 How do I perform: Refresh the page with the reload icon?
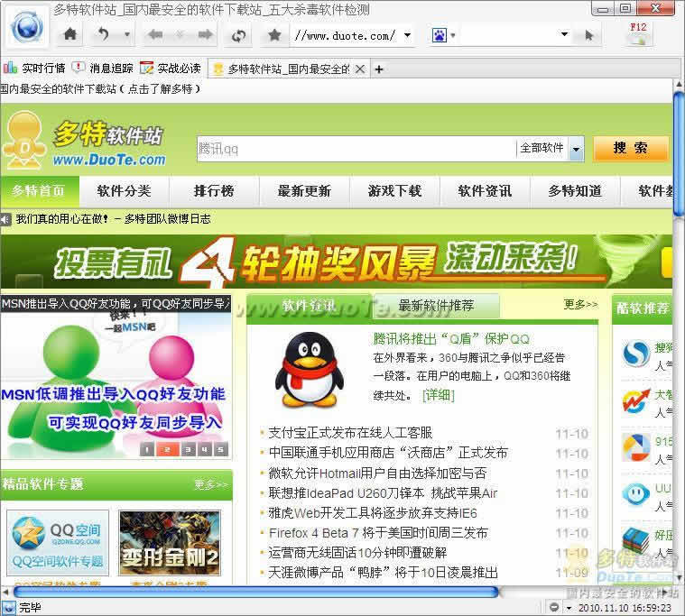[x=238, y=35]
